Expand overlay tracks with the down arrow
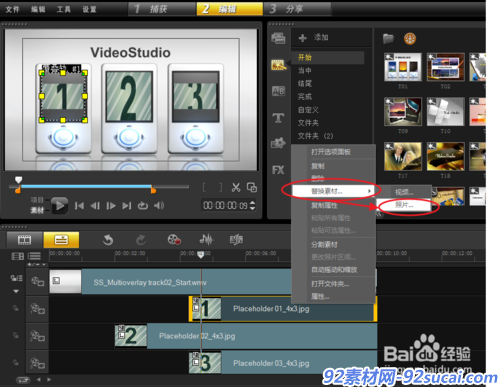The height and width of the screenshot is (387, 500). (16, 291)
